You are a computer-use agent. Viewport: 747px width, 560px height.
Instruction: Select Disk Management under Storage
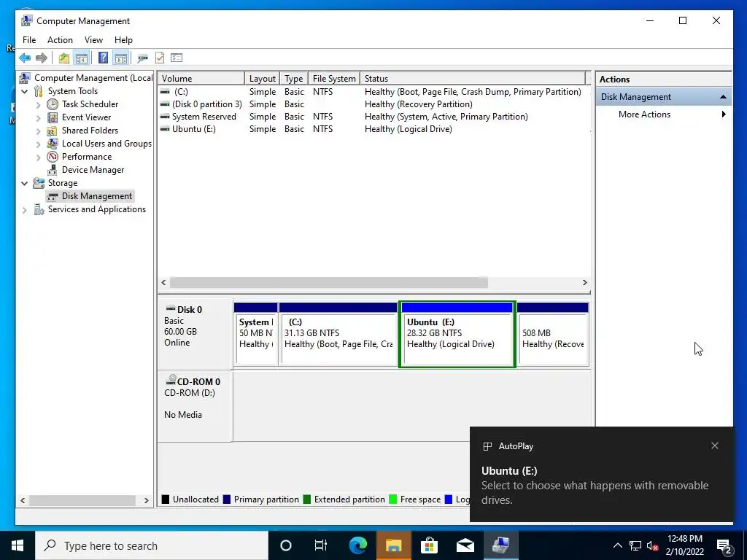pos(97,196)
